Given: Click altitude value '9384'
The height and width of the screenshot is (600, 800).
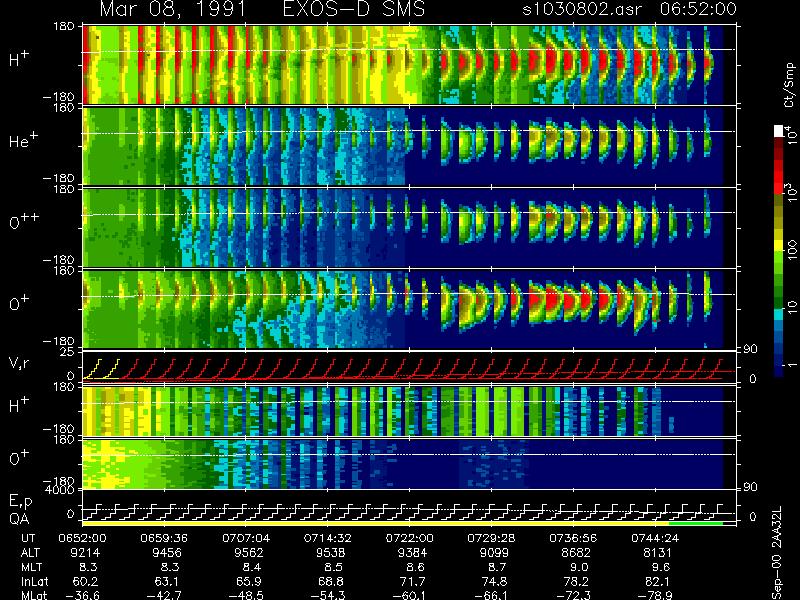Looking at the screenshot, I should pyautogui.click(x=412, y=553).
